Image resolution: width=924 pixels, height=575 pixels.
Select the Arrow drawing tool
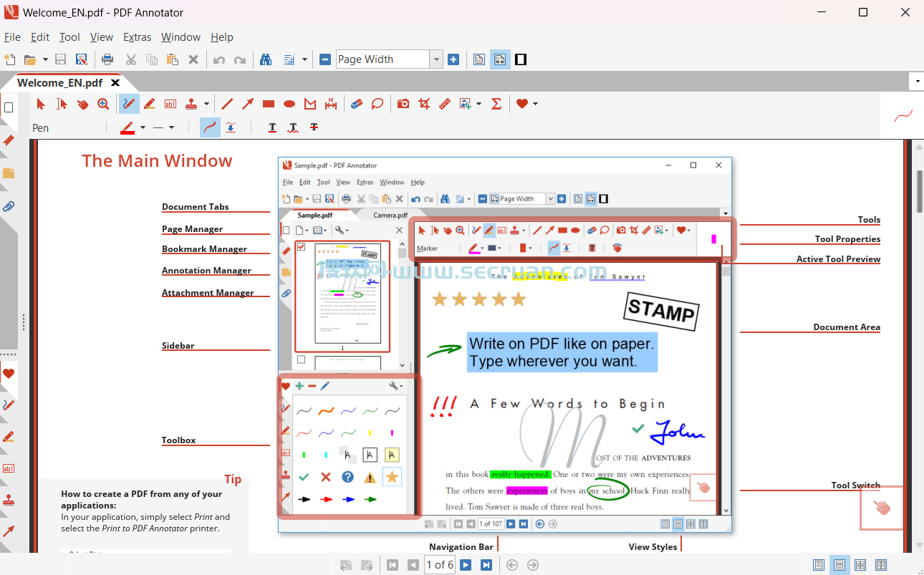[x=248, y=104]
